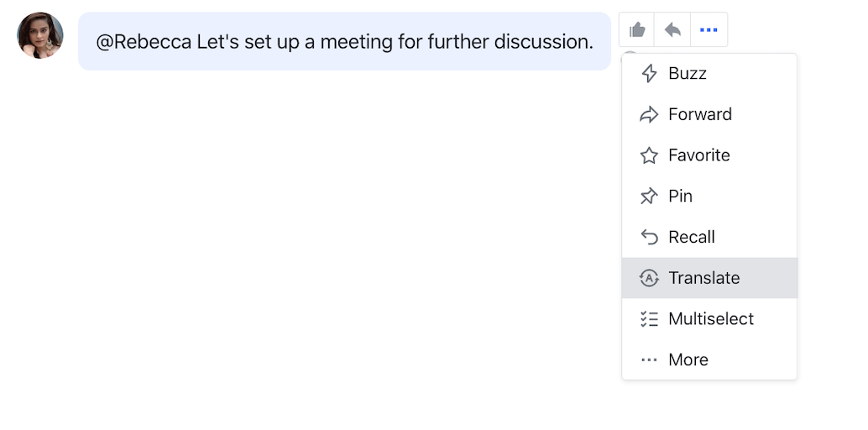Select the highlighted Translate text label
Image resolution: width=868 pixels, height=430 pixels.
click(704, 278)
